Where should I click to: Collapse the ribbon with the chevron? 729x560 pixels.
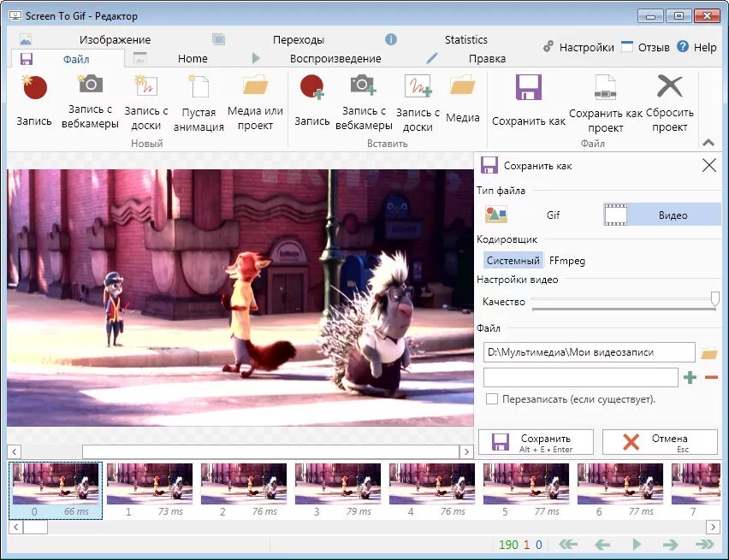(708, 143)
